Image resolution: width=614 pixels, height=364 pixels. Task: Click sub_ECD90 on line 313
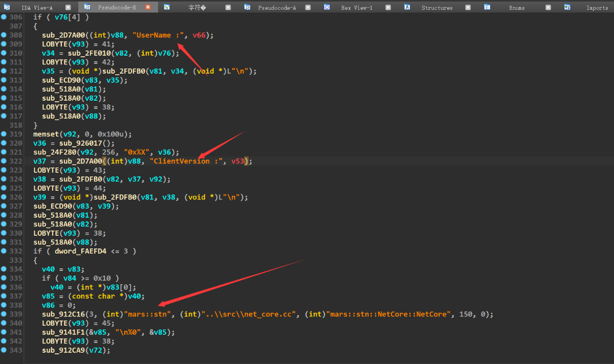coord(61,80)
